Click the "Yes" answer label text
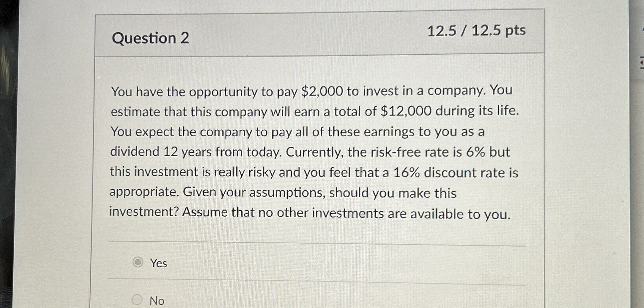The image size is (644, 308). (x=158, y=263)
